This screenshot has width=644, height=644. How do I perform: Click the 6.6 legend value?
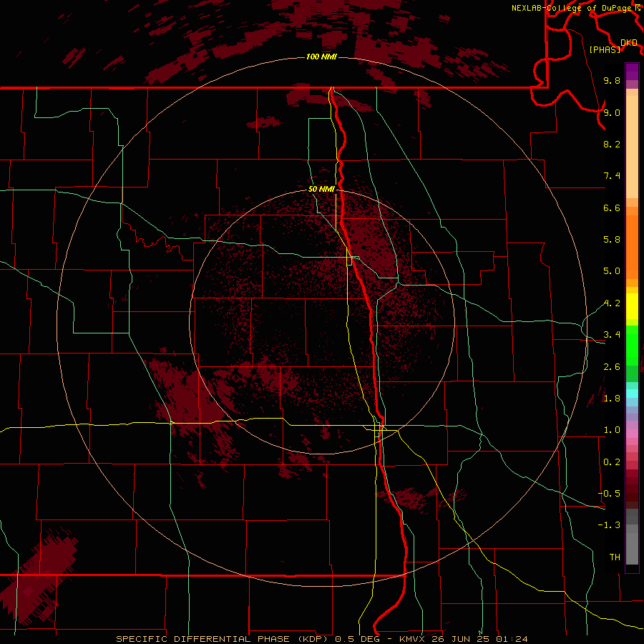pyautogui.click(x=612, y=208)
